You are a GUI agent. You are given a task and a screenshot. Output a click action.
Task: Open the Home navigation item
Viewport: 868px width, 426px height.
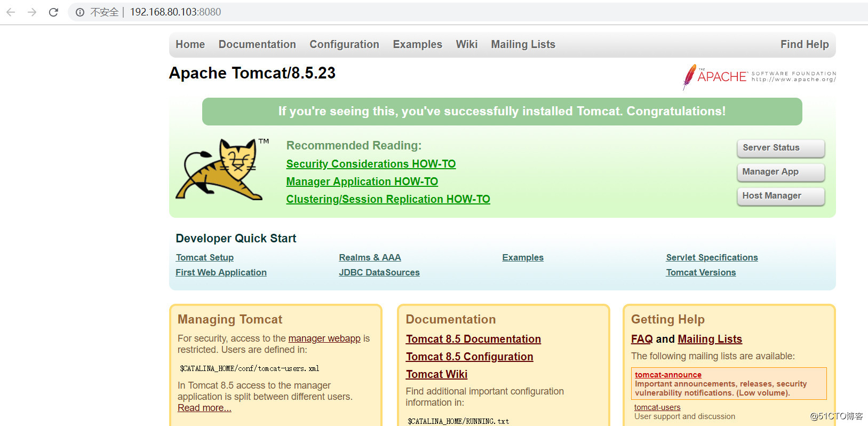(x=190, y=44)
